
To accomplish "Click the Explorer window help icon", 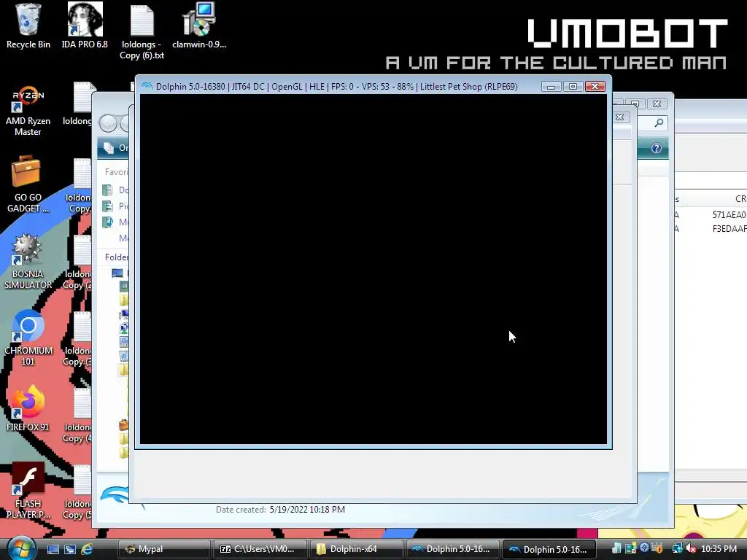I will click(656, 148).
